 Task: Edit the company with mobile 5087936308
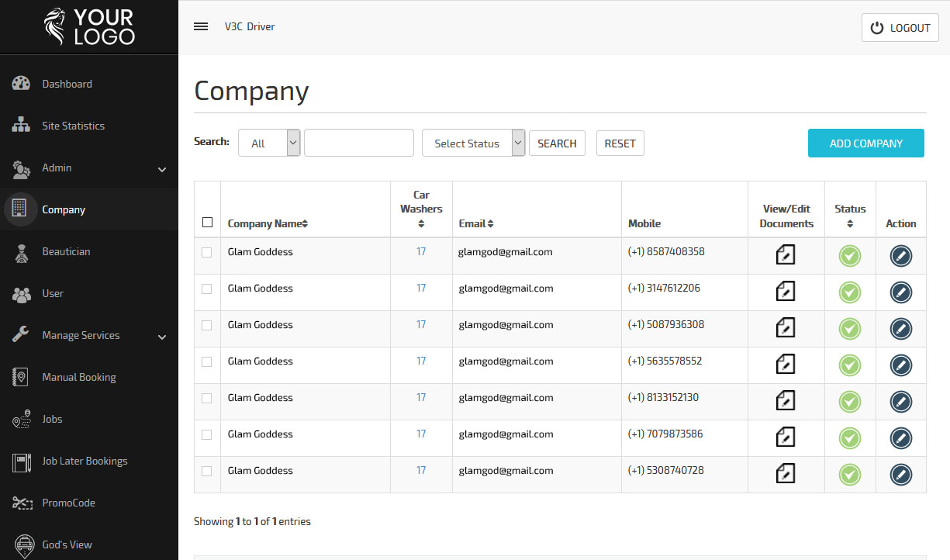(x=901, y=329)
